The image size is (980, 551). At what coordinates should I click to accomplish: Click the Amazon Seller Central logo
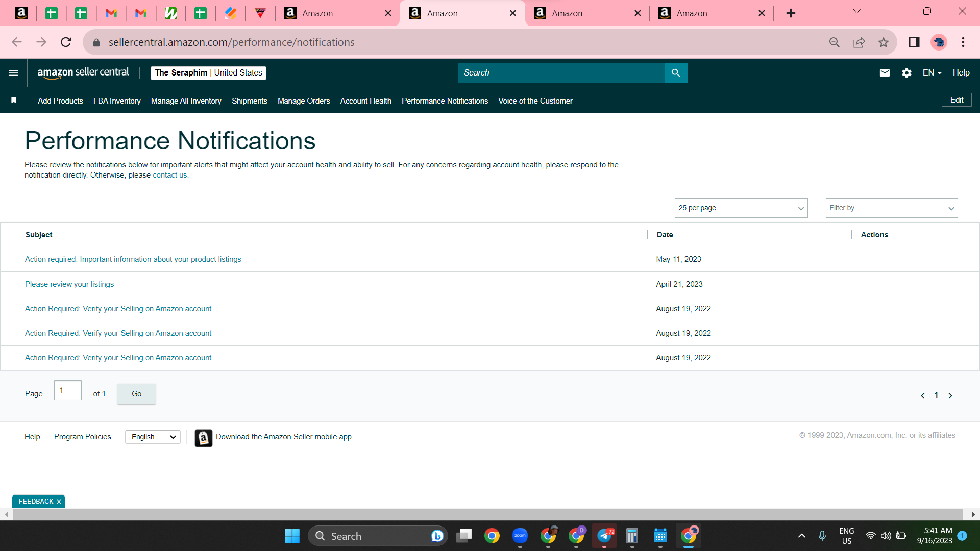pos(83,73)
